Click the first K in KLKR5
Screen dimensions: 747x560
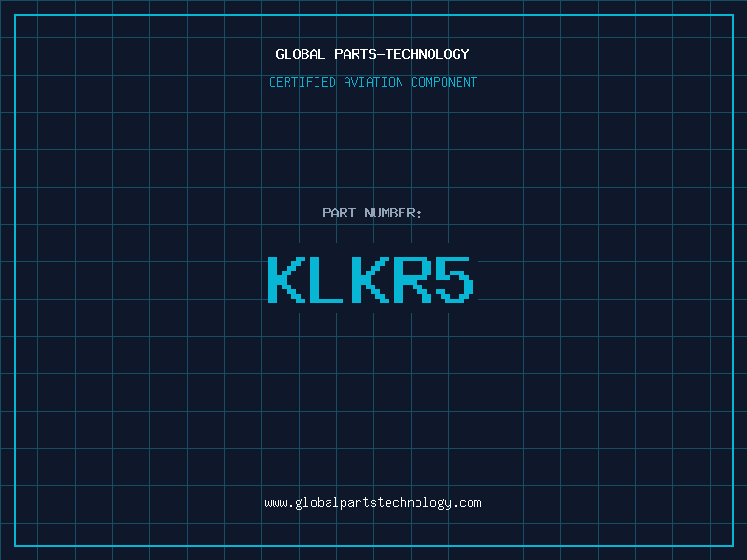point(286,280)
